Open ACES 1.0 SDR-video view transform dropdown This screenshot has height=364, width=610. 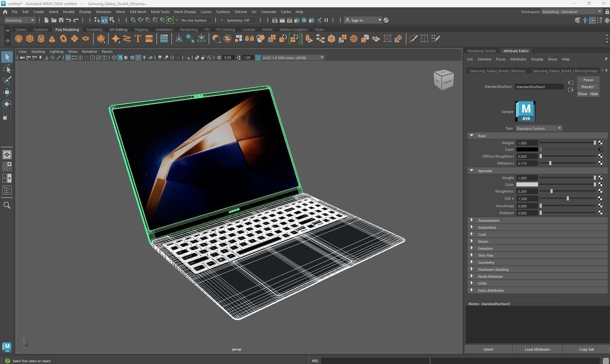pos(293,58)
